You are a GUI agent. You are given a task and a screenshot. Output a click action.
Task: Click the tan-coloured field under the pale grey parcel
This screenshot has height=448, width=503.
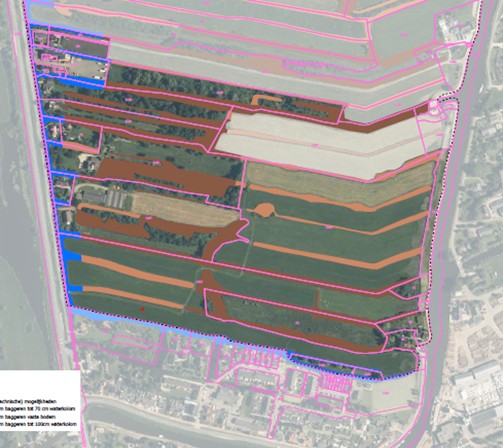point(340,183)
